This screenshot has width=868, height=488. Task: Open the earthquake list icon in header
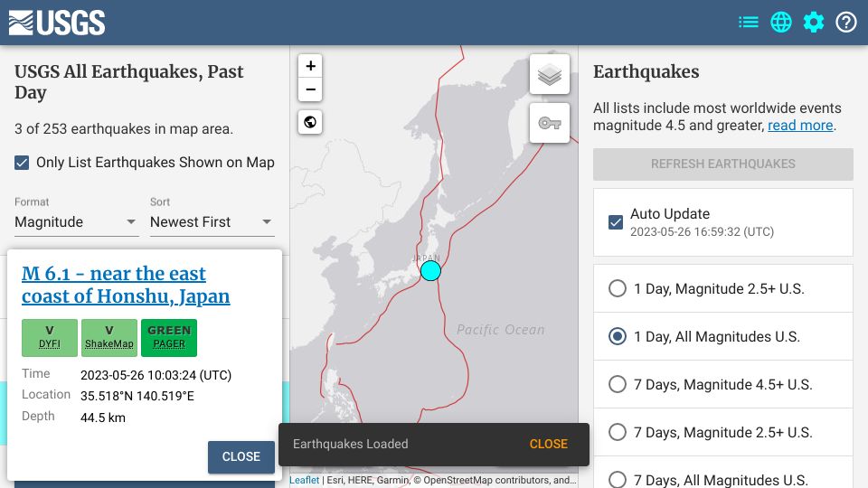tap(749, 22)
